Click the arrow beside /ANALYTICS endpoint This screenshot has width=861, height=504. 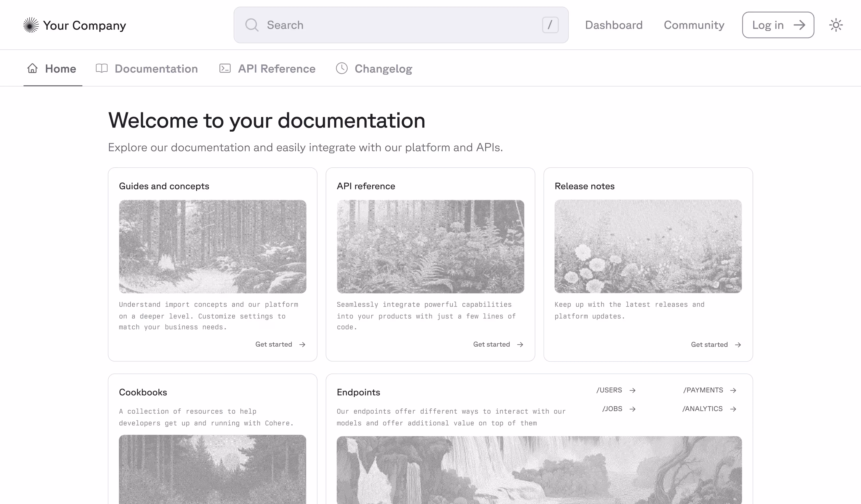tap(733, 409)
